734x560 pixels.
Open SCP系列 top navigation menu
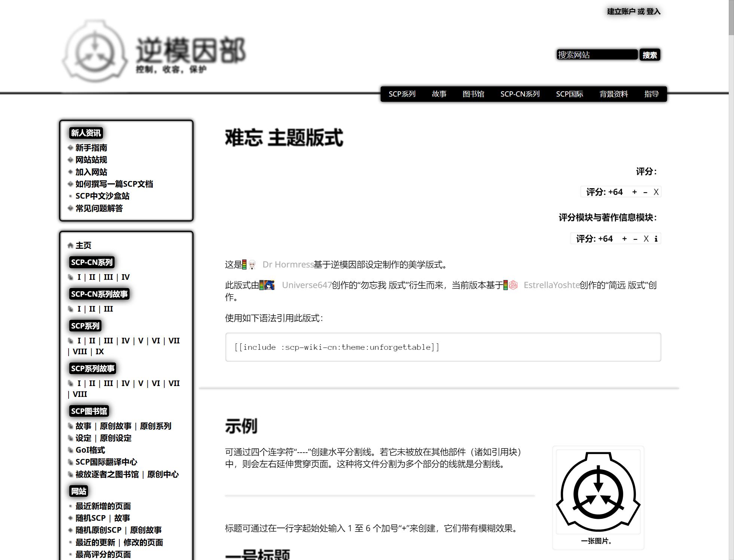tap(402, 94)
